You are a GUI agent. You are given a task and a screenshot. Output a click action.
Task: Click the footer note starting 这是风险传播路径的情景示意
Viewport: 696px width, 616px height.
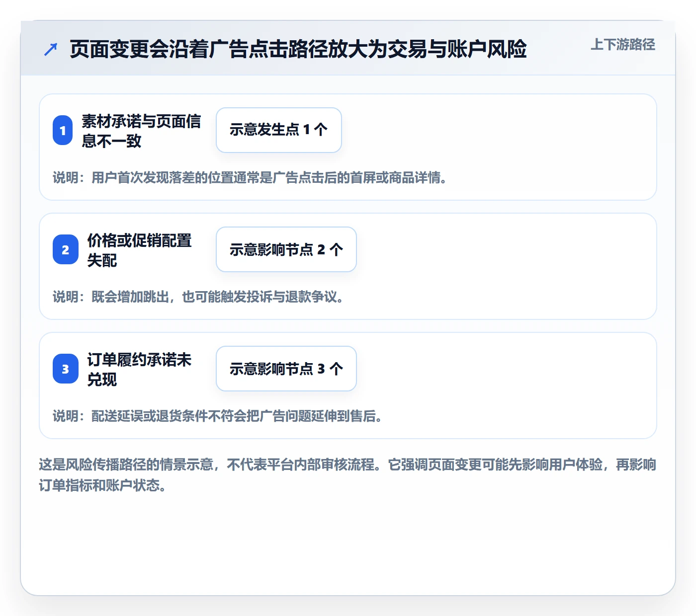[348, 475]
